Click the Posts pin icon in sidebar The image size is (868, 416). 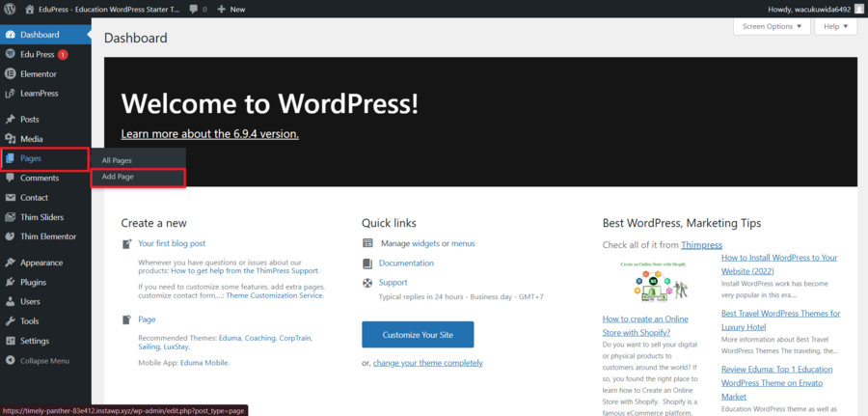pyautogui.click(x=10, y=120)
